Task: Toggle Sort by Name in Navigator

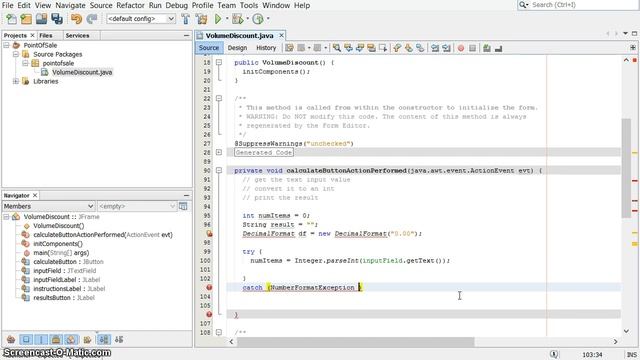Action: coord(104,340)
